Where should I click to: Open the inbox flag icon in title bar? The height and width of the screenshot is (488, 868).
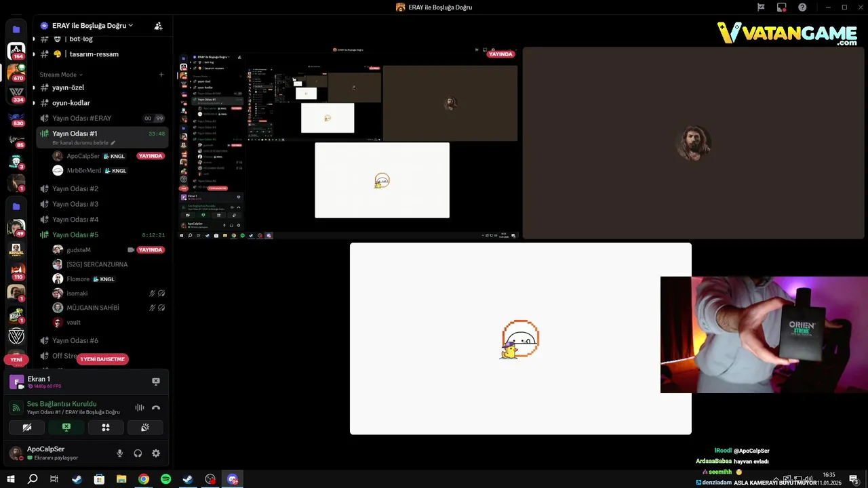tap(761, 7)
